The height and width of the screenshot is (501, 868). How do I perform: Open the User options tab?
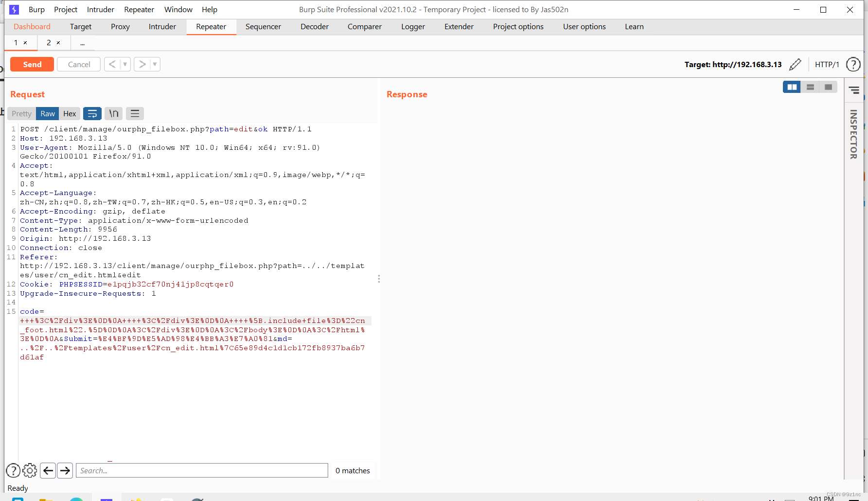[585, 27]
